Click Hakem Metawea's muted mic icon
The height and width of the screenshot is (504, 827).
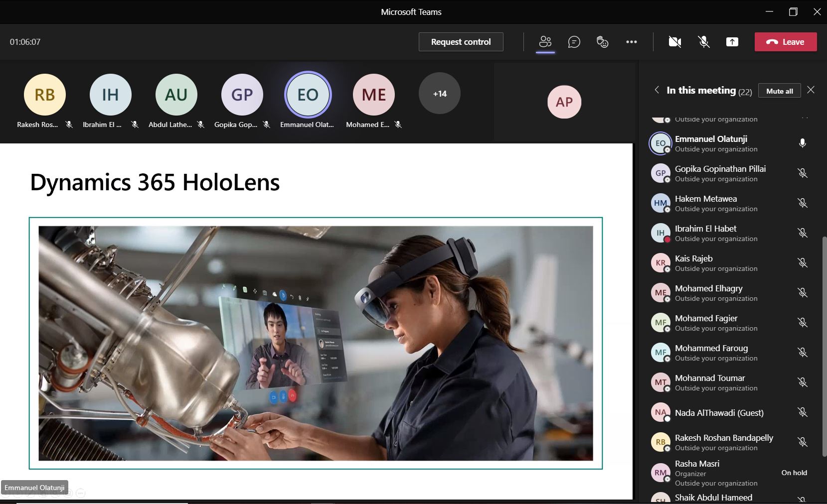tap(803, 203)
